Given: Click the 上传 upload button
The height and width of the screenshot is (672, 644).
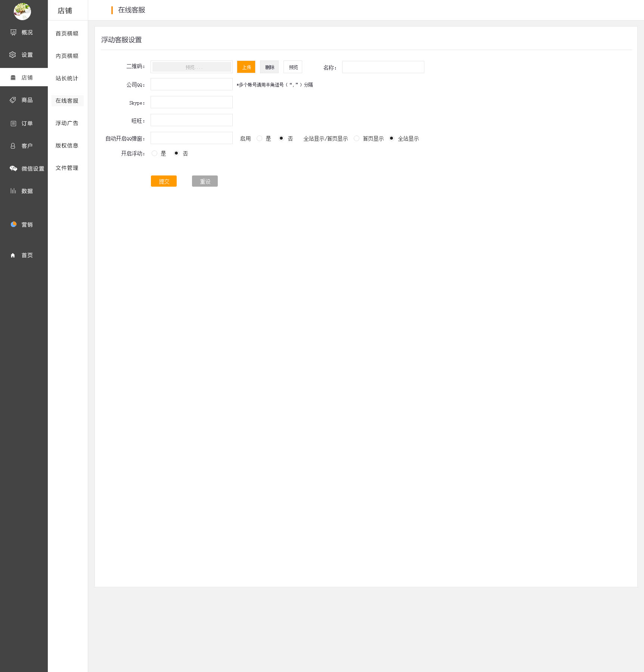Looking at the screenshot, I should coord(246,67).
